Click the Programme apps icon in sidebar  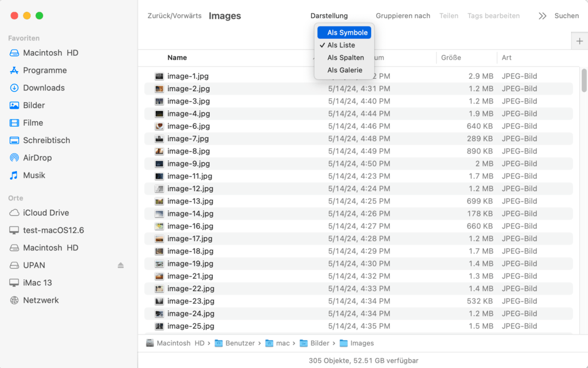point(14,71)
